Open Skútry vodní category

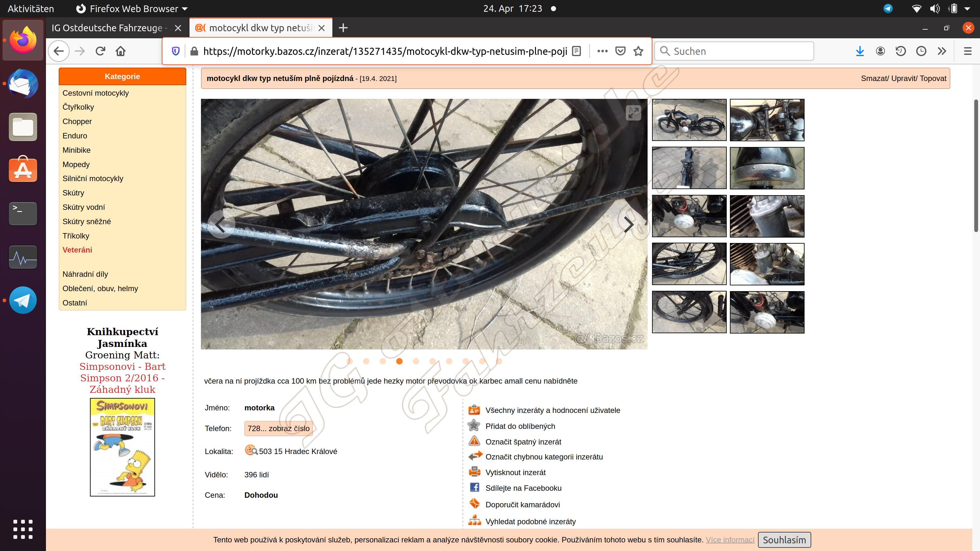pyautogui.click(x=84, y=207)
